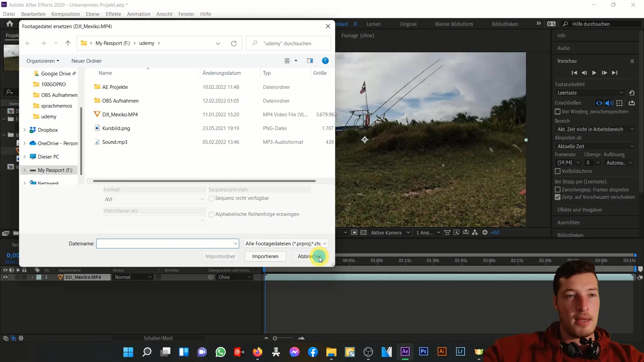Click the navigate up folder arrow button
This screenshot has height=362, width=644.
click(68, 43)
